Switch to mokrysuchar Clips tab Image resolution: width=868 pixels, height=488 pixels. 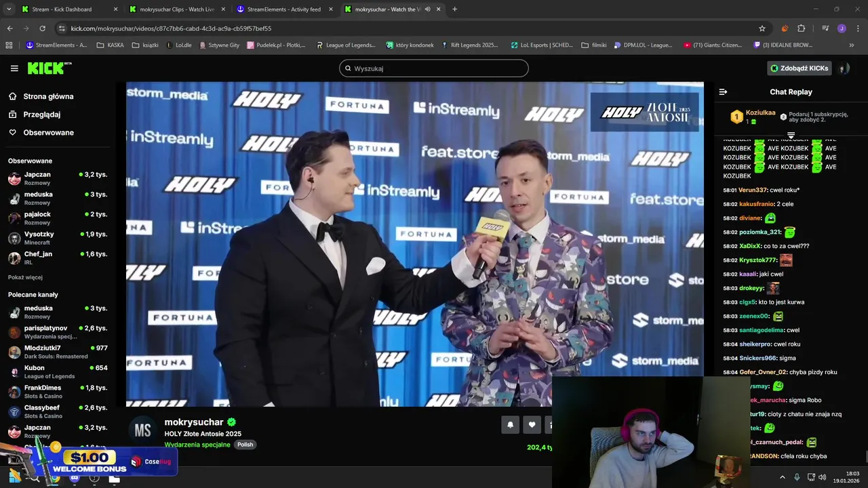click(x=177, y=9)
